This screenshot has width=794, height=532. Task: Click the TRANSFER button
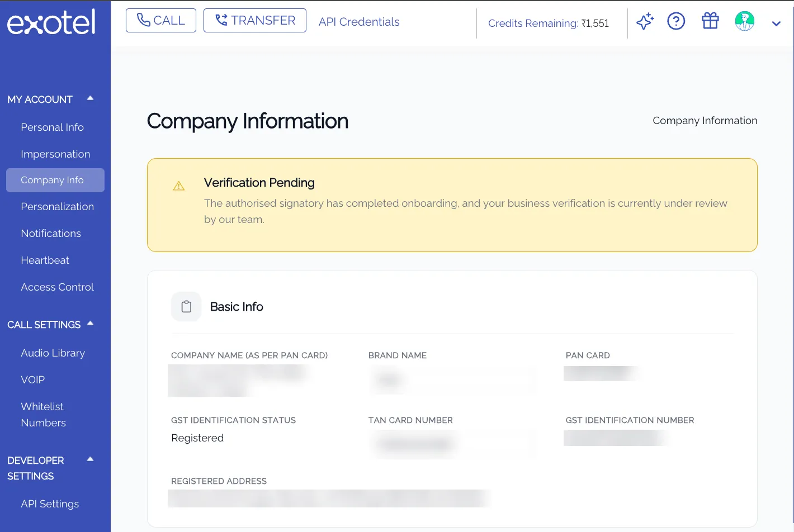click(x=255, y=21)
